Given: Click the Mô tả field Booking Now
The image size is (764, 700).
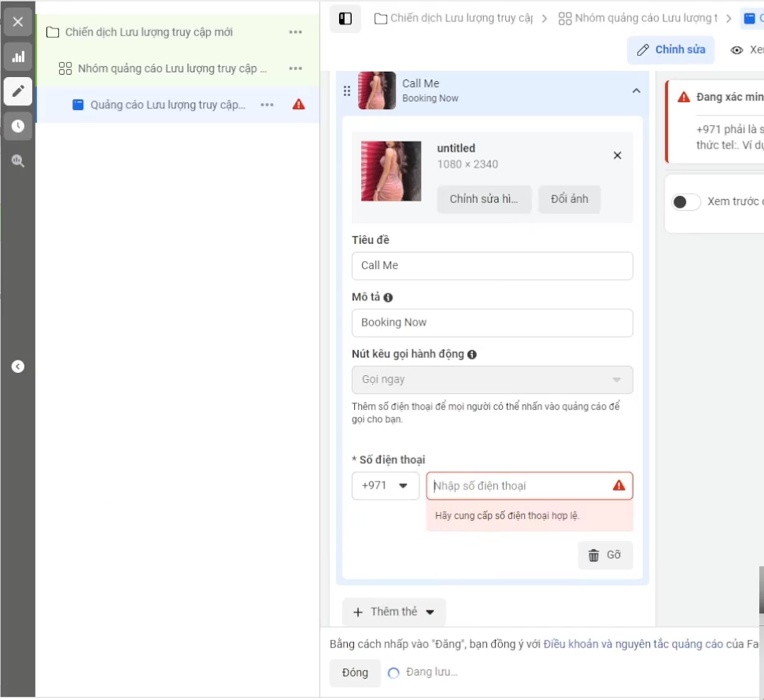Looking at the screenshot, I should [x=492, y=322].
